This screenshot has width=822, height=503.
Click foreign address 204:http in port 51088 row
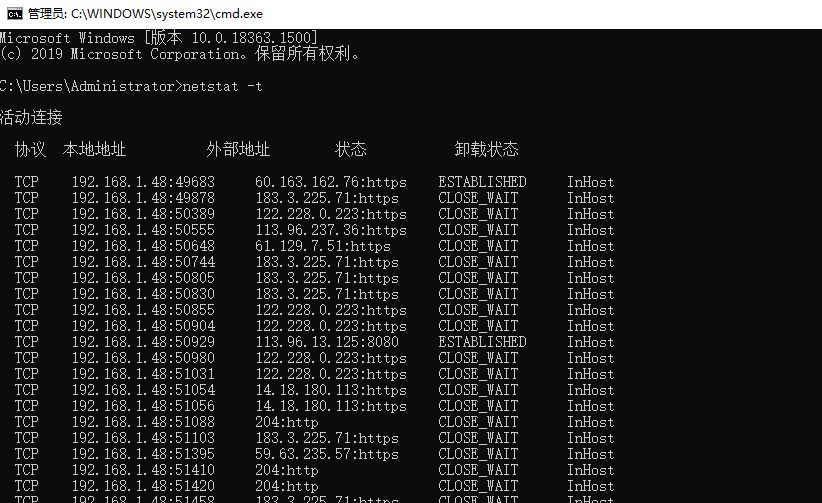click(287, 422)
